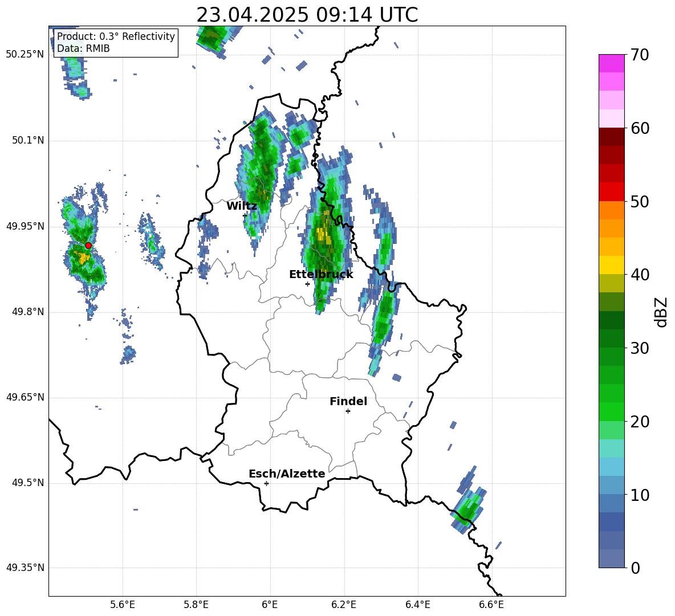This screenshot has height=616, width=675.
Task: Click the 6.4°E longitude label
Action: click(x=418, y=605)
